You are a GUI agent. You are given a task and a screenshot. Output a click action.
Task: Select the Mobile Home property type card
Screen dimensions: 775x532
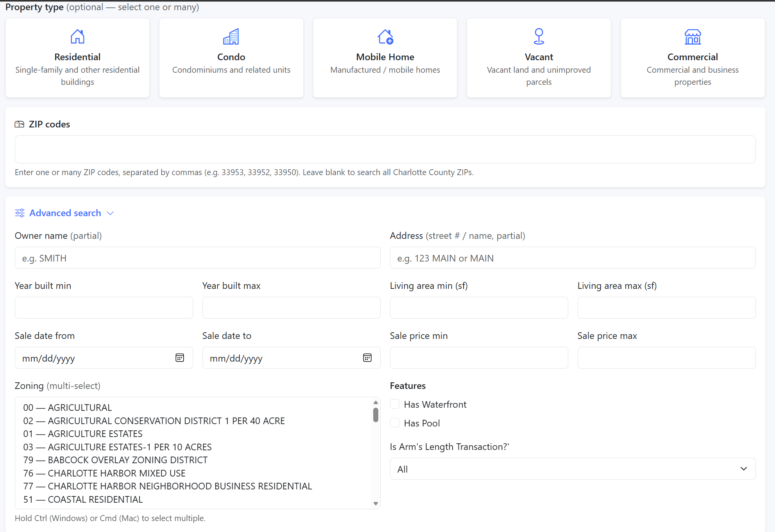pos(385,58)
